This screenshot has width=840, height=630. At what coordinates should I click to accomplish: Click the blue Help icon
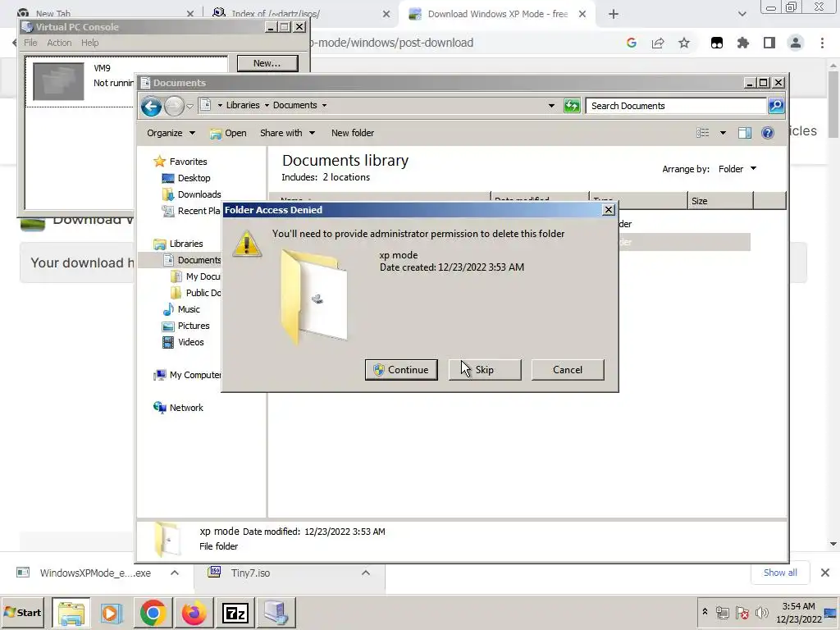click(768, 133)
